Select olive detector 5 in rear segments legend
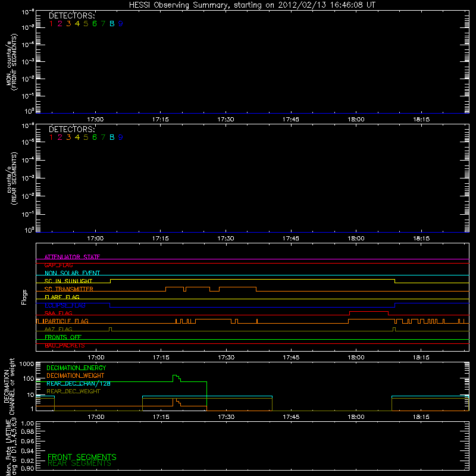Viewport: 476px width, 476px height. pyautogui.click(x=86, y=137)
